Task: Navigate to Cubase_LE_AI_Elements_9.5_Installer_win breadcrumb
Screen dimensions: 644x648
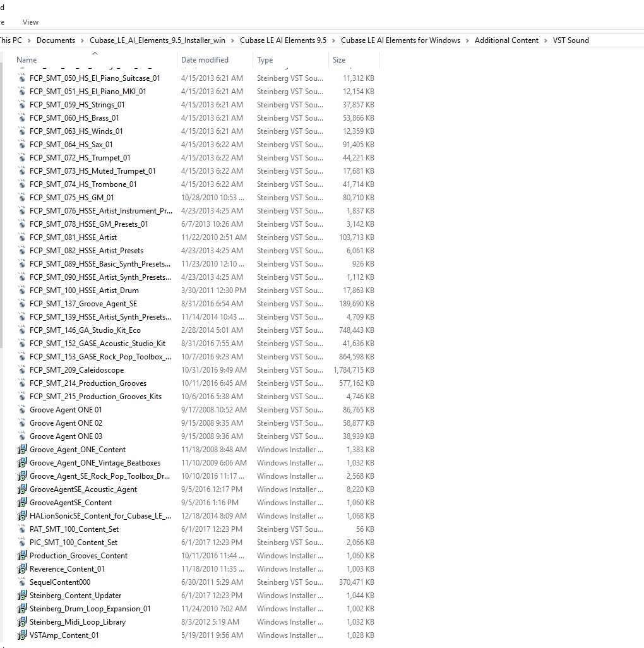Action: tap(157, 40)
